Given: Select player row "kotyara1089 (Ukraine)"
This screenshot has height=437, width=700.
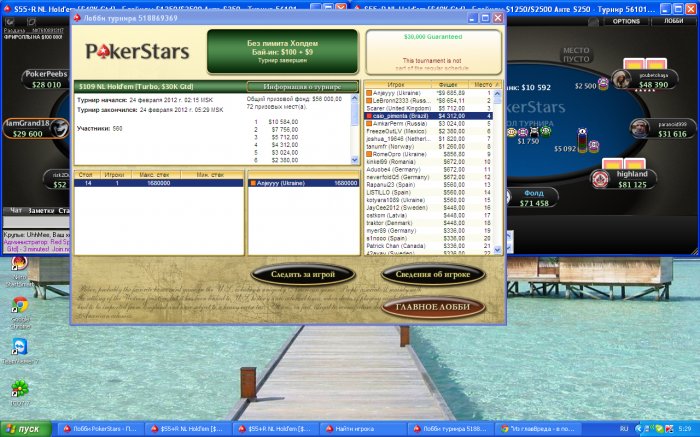Looking at the screenshot, I should tap(429, 200).
